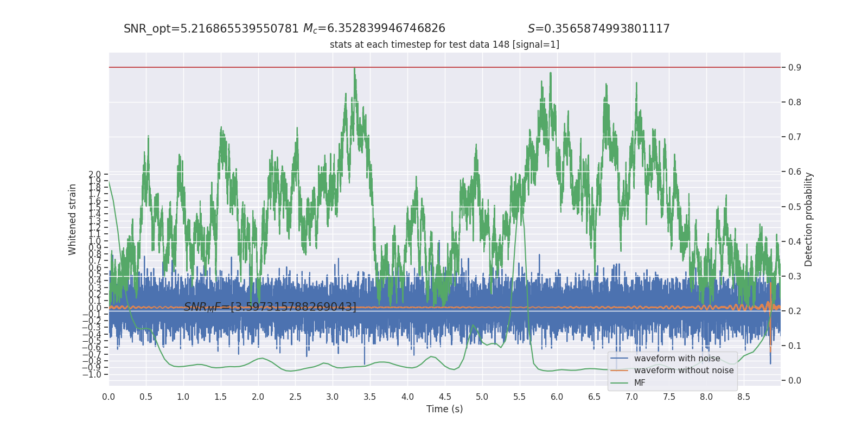This screenshot has height=434, width=868.
Task: Click right-axis tick label 0.2
Action: click(x=795, y=311)
